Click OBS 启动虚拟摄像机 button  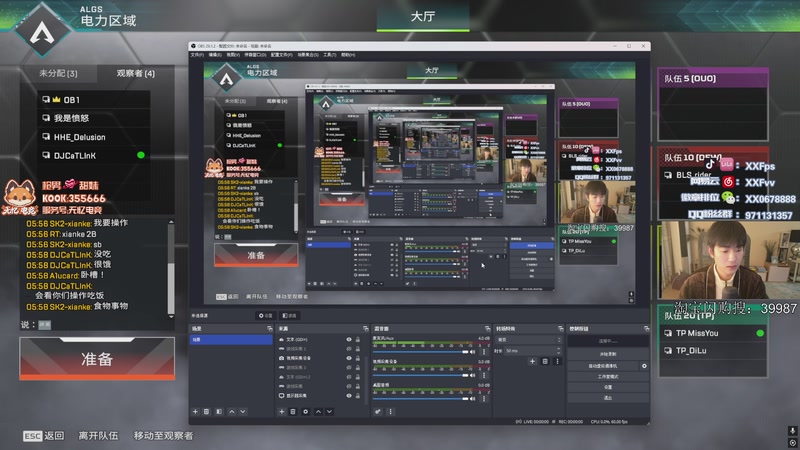(x=603, y=366)
